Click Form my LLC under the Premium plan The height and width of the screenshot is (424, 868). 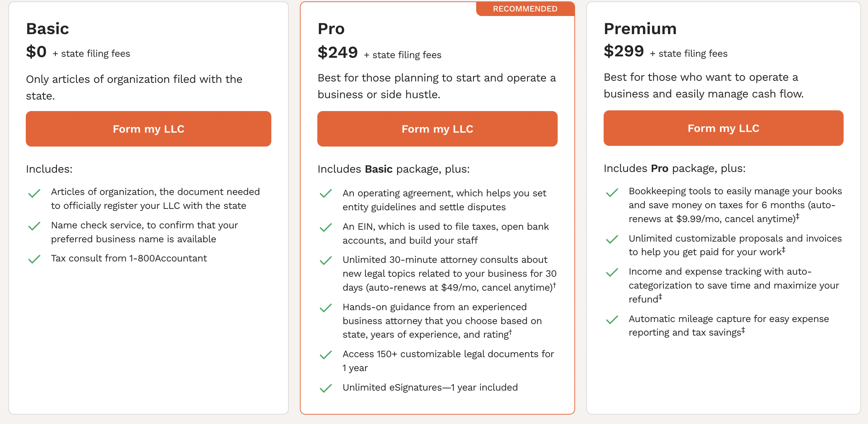point(723,128)
